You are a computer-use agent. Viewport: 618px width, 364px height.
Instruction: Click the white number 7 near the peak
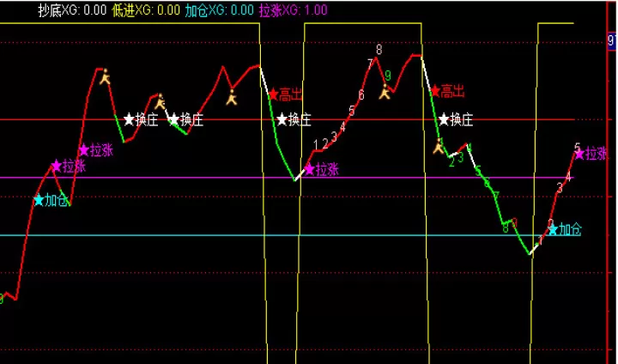[370, 64]
